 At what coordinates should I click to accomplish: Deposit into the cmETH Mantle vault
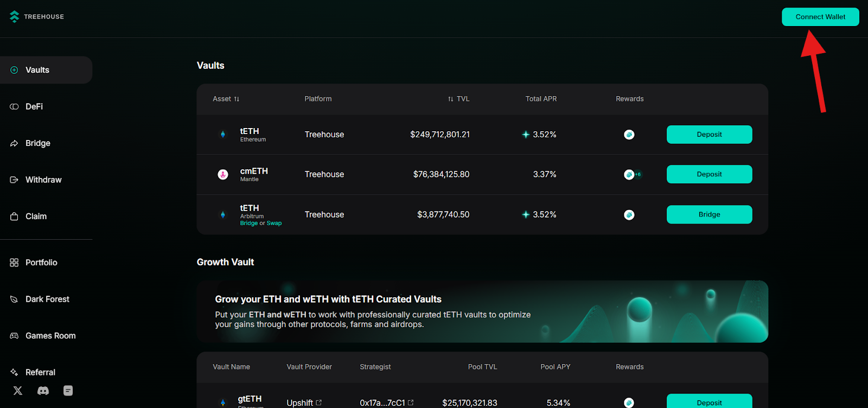709,174
